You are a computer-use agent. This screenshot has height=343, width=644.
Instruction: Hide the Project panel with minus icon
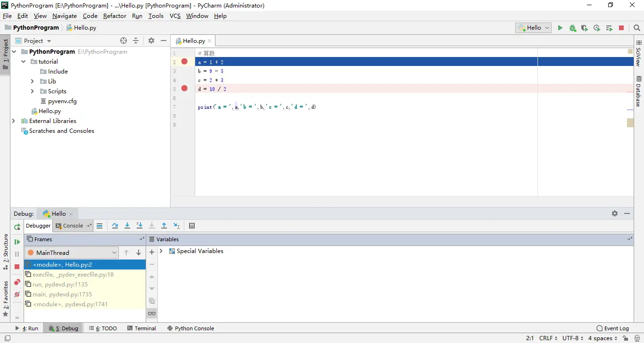click(x=164, y=41)
